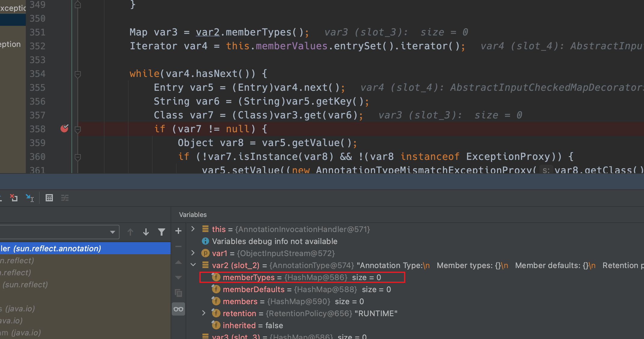The image size is (644, 339).
Task: Click the filter frames funnel icon
Action: click(162, 232)
